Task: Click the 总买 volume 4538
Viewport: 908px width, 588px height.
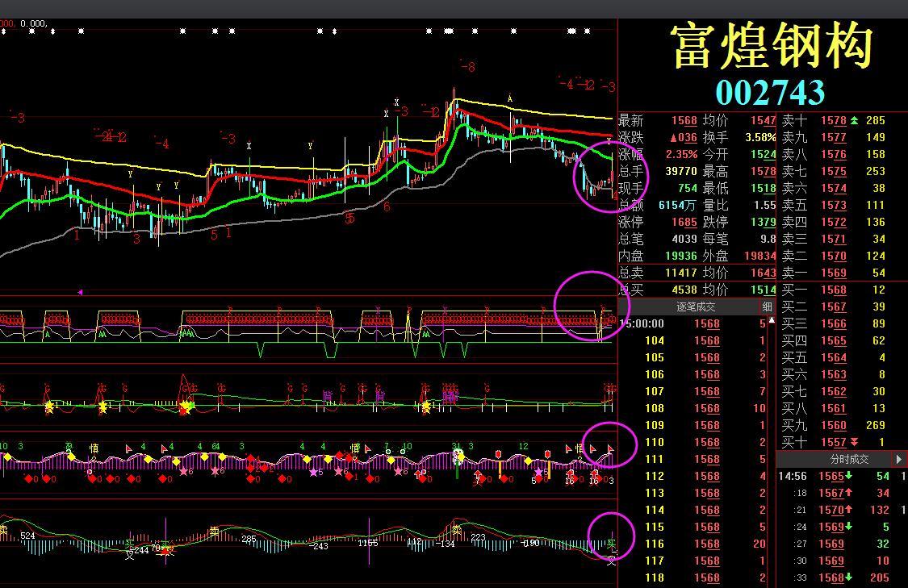Action: coord(684,290)
